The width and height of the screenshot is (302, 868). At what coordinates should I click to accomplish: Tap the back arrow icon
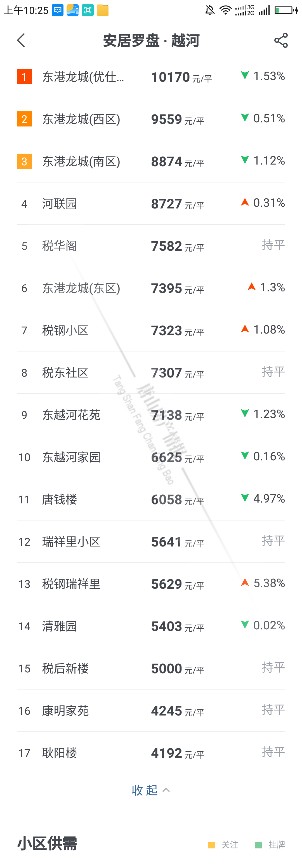21,41
